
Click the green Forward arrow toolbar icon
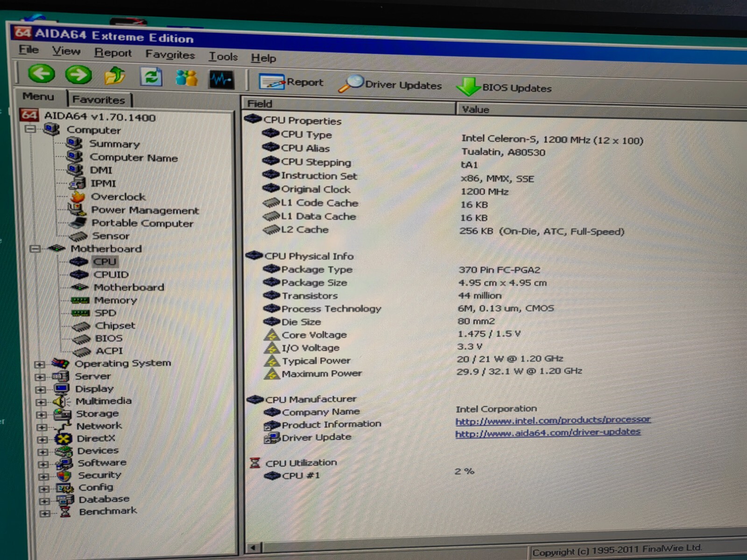point(78,75)
